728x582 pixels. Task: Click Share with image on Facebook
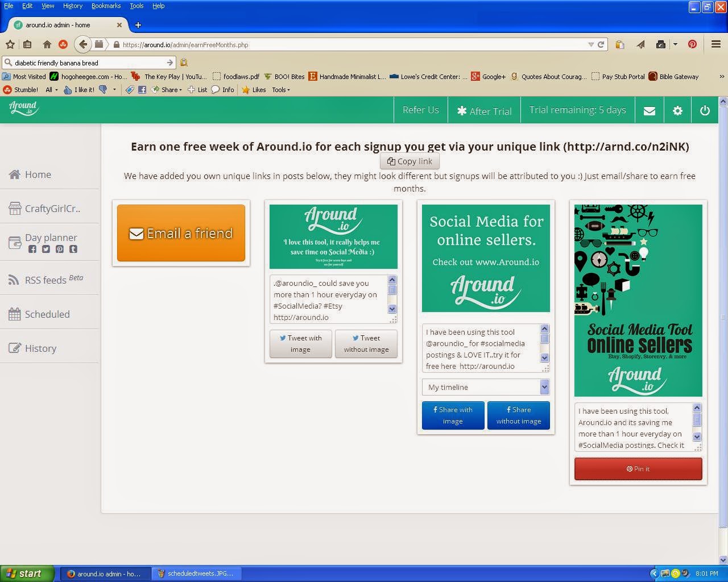453,415
